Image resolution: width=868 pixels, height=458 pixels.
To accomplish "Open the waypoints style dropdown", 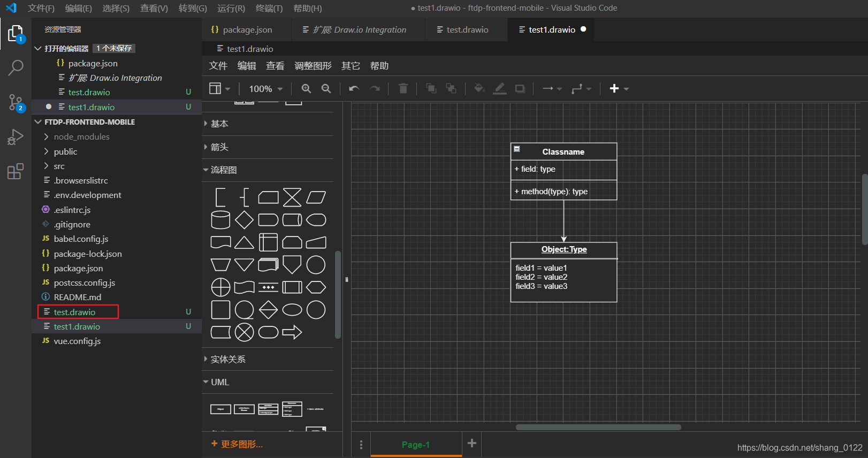I will pyautogui.click(x=581, y=88).
